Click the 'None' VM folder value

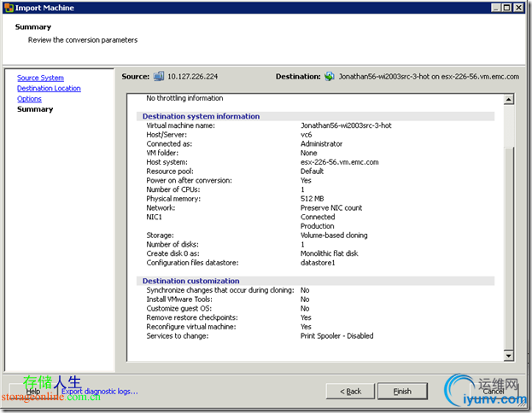[309, 153]
